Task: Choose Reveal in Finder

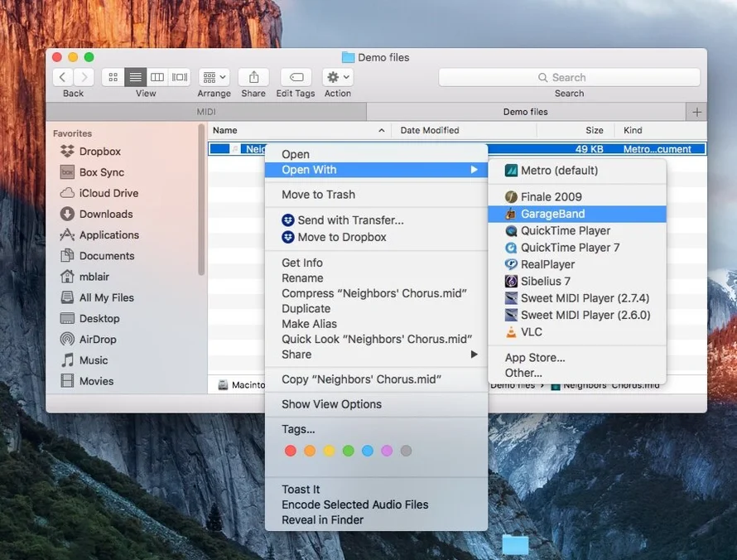Action: pyautogui.click(x=376, y=520)
